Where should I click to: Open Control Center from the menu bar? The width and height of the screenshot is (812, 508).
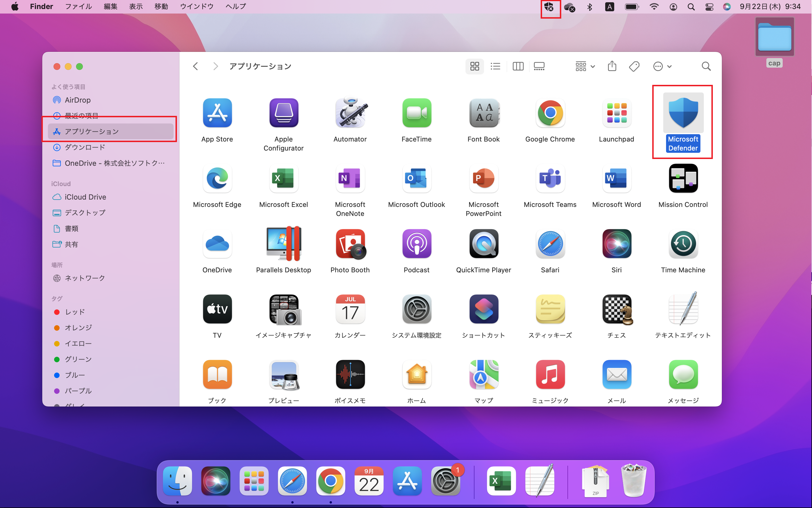pyautogui.click(x=709, y=7)
